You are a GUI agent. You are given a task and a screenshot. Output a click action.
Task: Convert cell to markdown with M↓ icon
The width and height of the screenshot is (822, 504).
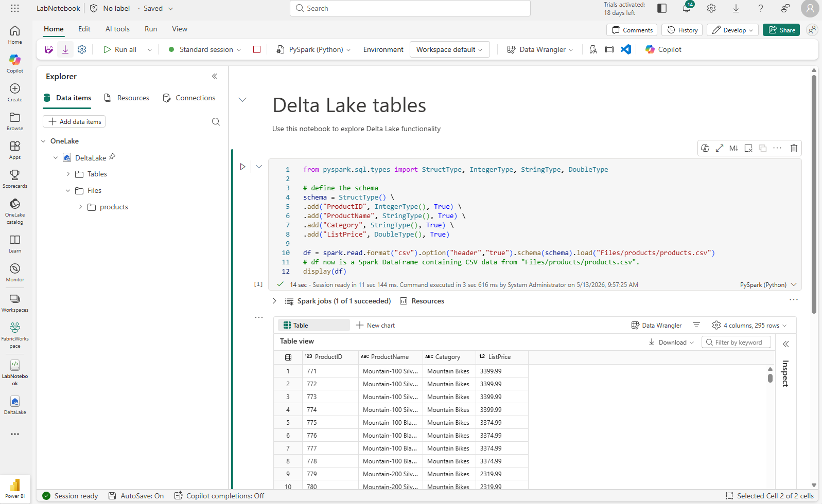pyautogui.click(x=734, y=148)
